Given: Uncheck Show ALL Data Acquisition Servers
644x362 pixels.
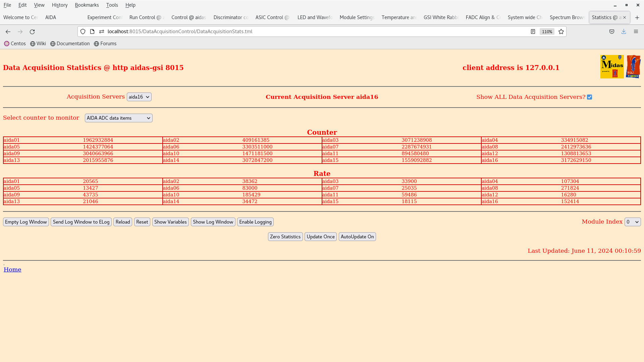Looking at the screenshot, I should tap(589, 97).
